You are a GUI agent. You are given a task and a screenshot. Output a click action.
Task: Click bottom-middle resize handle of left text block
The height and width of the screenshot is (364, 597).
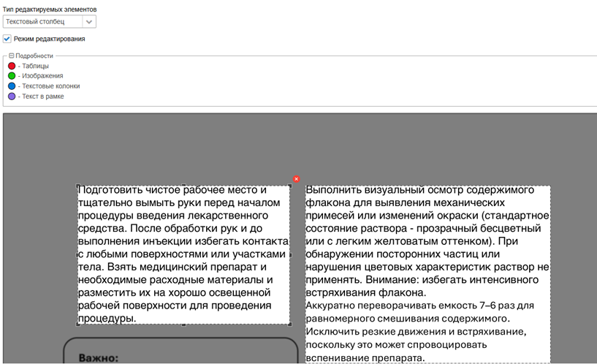click(x=184, y=325)
